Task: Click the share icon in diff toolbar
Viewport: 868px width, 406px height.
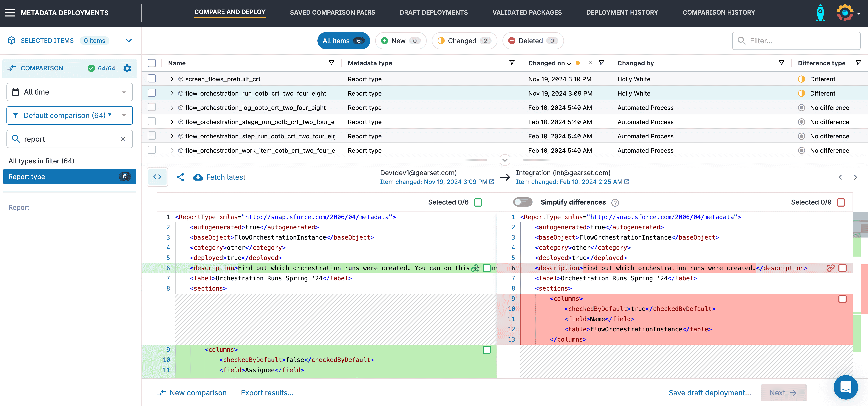Action: coord(180,177)
